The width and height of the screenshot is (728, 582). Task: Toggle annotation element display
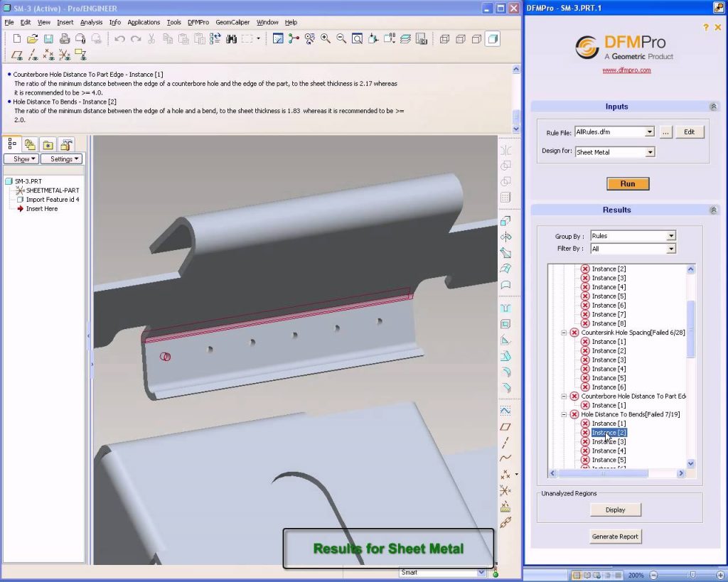pyautogui.click(x=80, y=55)
